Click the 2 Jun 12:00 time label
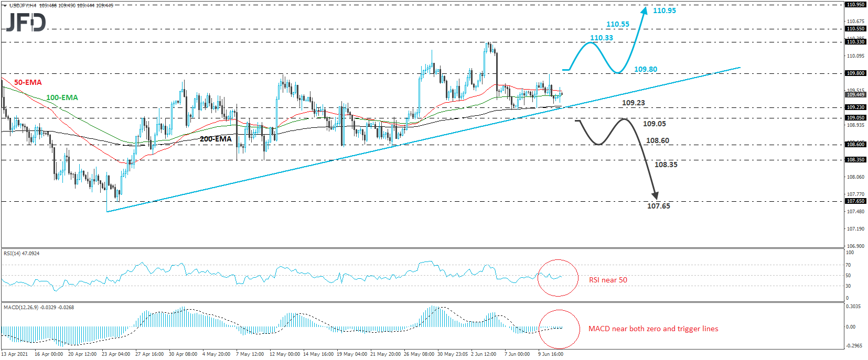This screenshot has height=360, width=868. point(484,354)
